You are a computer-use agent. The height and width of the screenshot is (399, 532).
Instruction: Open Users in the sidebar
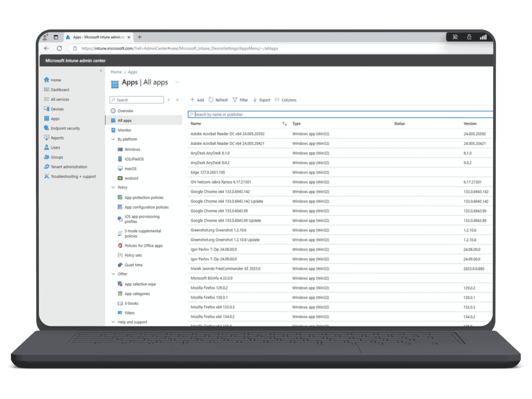(x=52, y=147)
